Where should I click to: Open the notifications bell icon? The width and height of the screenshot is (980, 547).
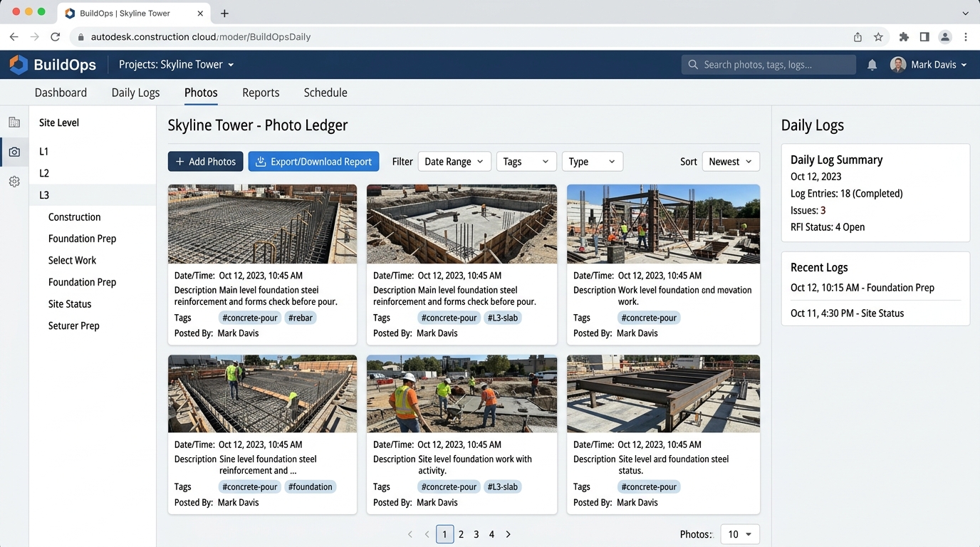(872, 65)
